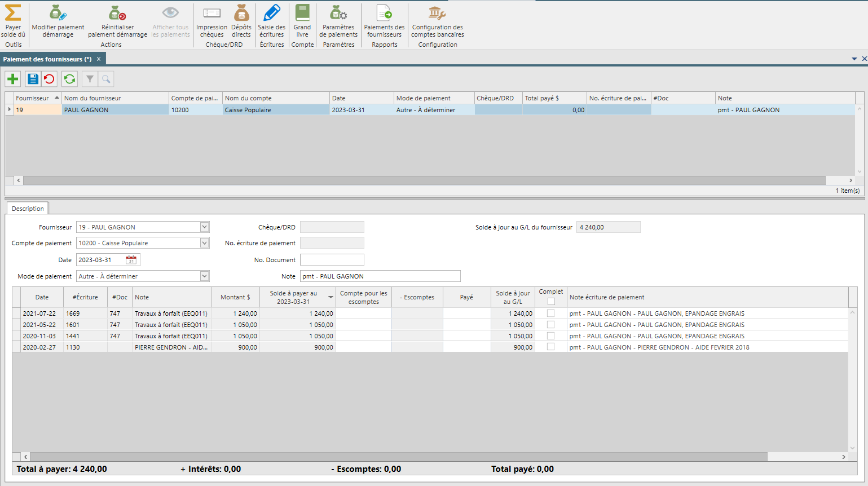Add a new payment with green plus
This screenshot has height=486, width=868.
(x=13, y=79)
